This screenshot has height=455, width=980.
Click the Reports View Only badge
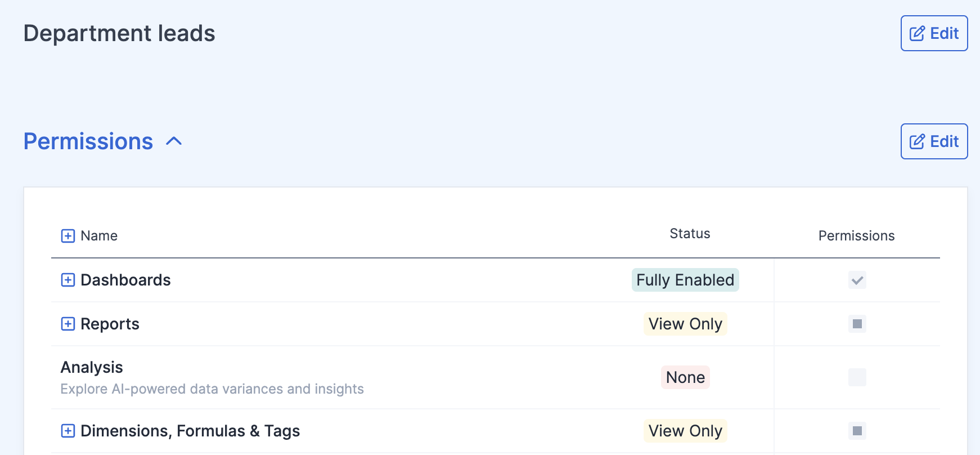[685, 324]
